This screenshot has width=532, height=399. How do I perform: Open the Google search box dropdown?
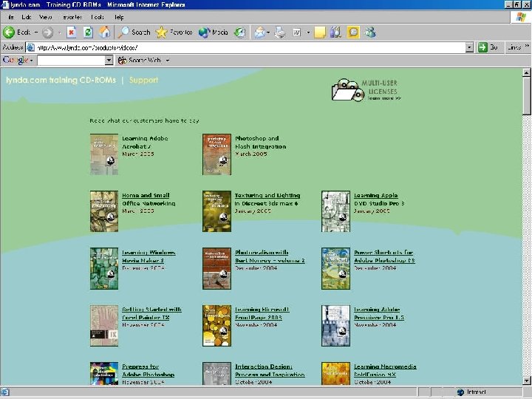pos(109,61)
